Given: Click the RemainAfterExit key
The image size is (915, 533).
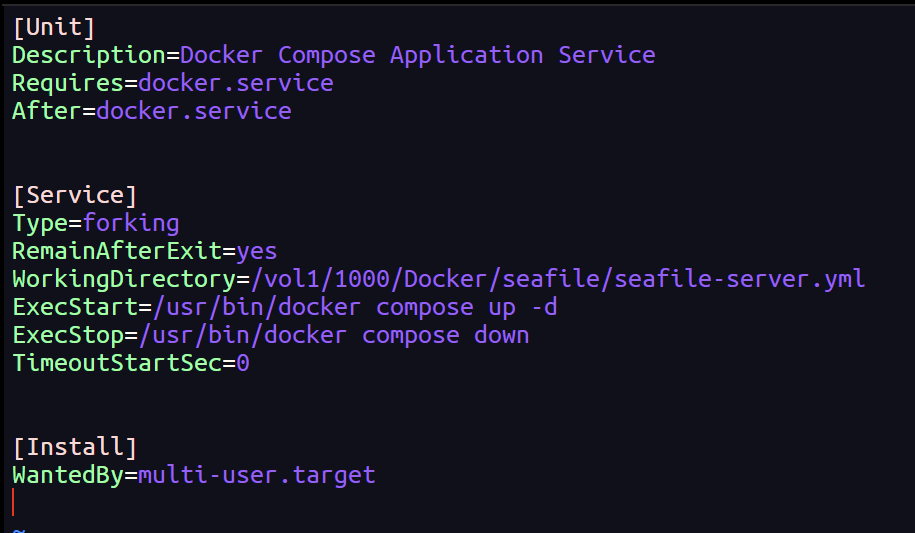Looking at the screenshot, I should coord(117,251).
